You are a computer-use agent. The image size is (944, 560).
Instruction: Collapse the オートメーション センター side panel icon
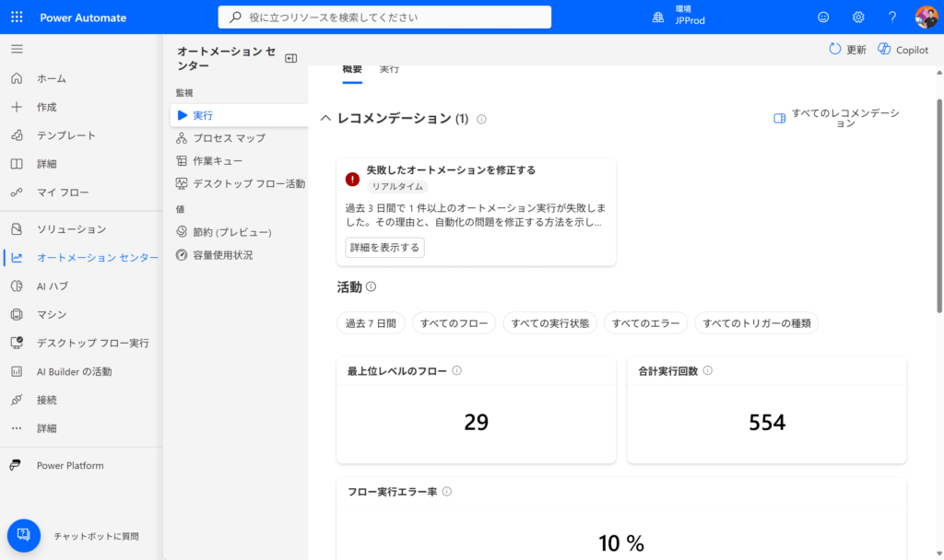[291, 58]
